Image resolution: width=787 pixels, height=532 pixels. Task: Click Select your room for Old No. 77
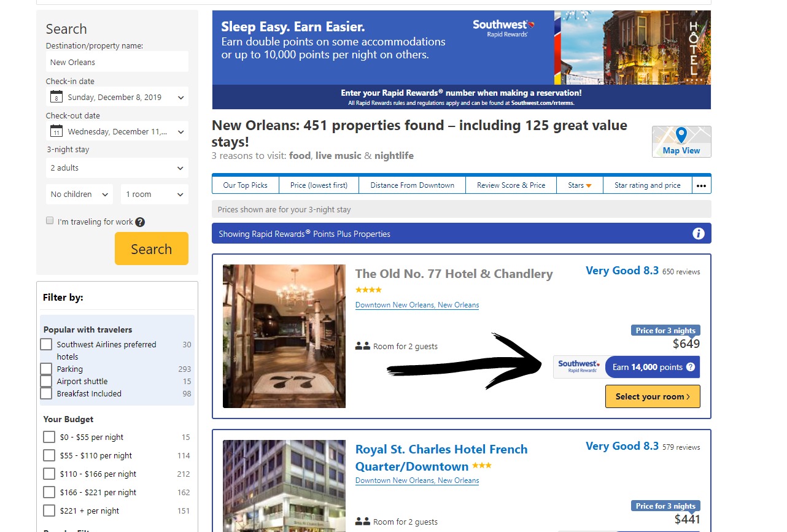(653, 396)
